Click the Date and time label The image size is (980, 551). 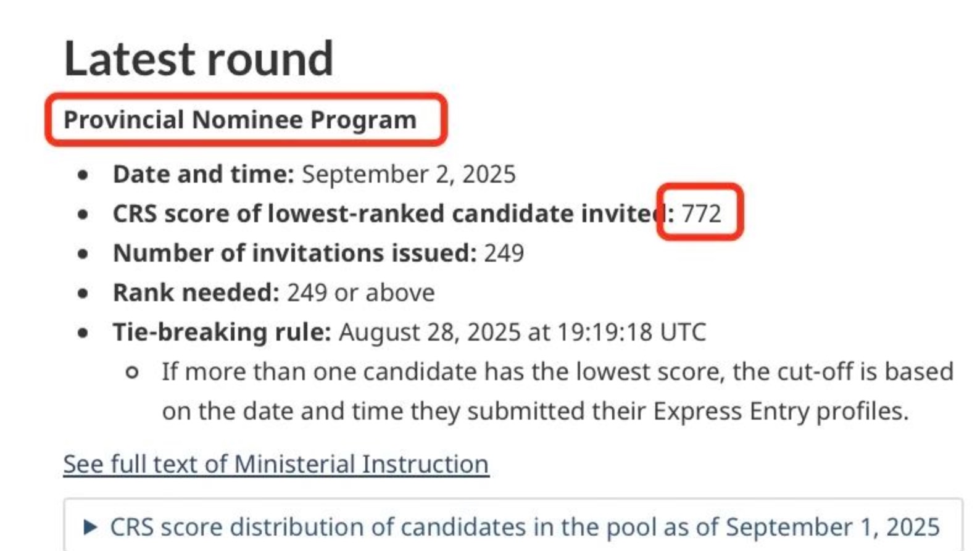click(204, 175)
